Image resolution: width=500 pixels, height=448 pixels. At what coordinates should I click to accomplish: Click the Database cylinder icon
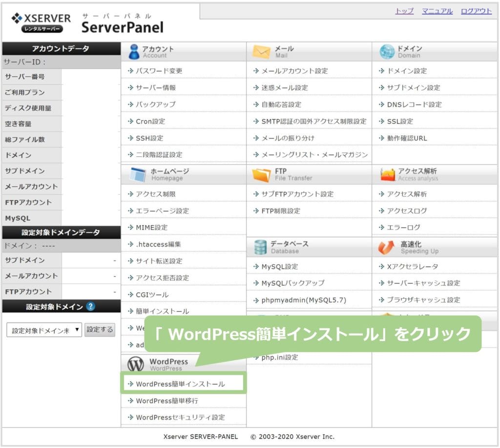point(260,247)
